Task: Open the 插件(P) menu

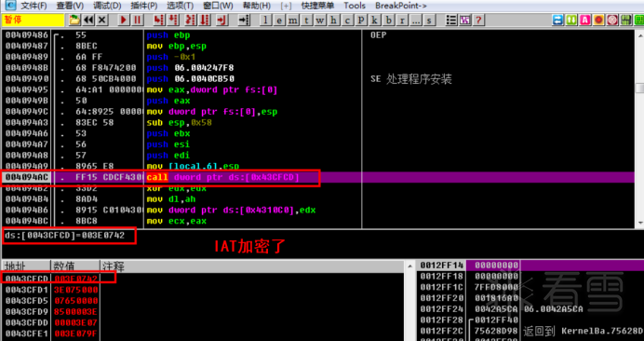Action: 143,6
